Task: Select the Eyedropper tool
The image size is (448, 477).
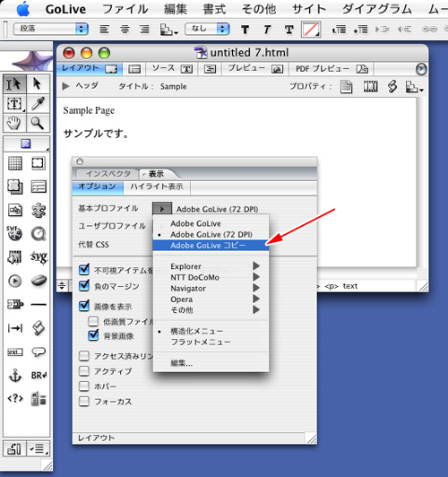Action: point(38,104)
